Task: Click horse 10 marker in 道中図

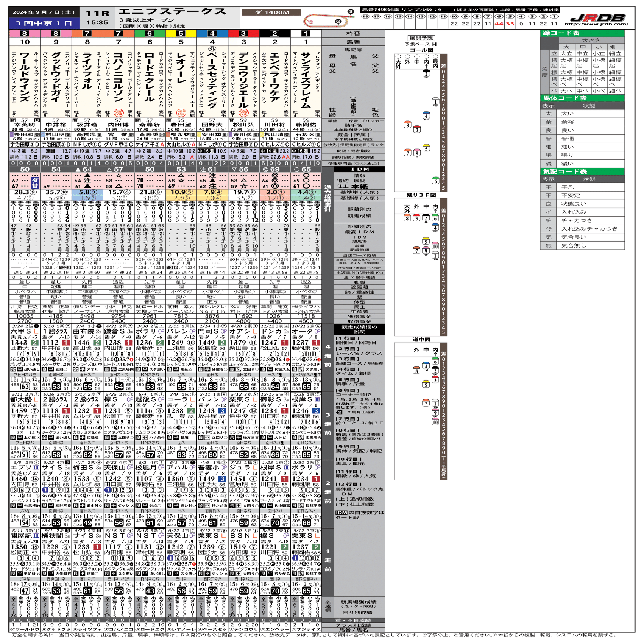Action: (435, 421)
